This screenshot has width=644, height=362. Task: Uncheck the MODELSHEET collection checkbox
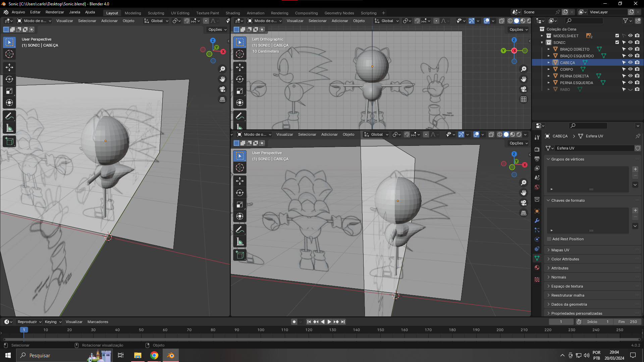(x=617, y=36)
